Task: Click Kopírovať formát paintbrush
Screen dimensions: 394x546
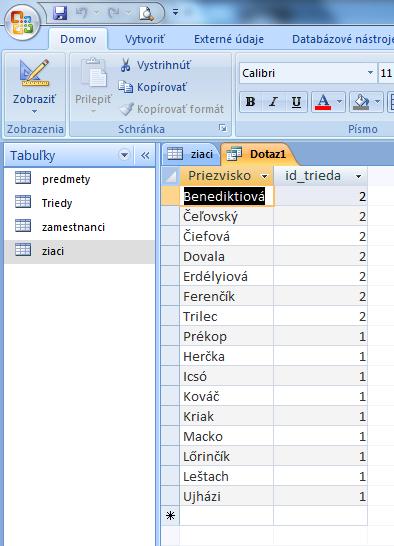Action: [172, 109]
